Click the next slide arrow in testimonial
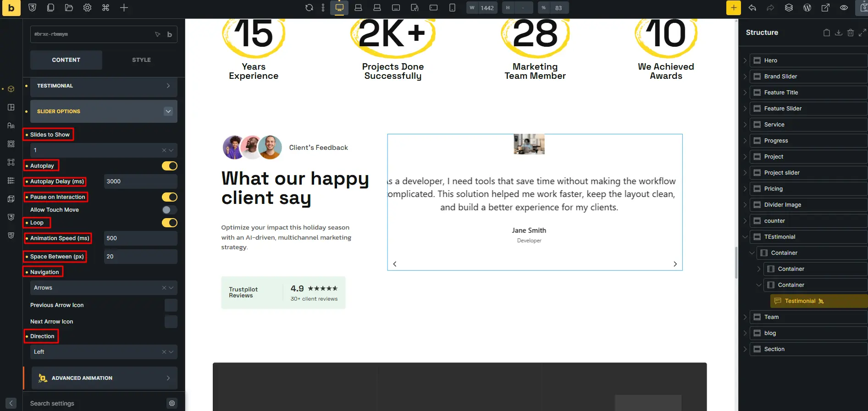Screen dimensions: 868x411 click(x=675, y=264)
